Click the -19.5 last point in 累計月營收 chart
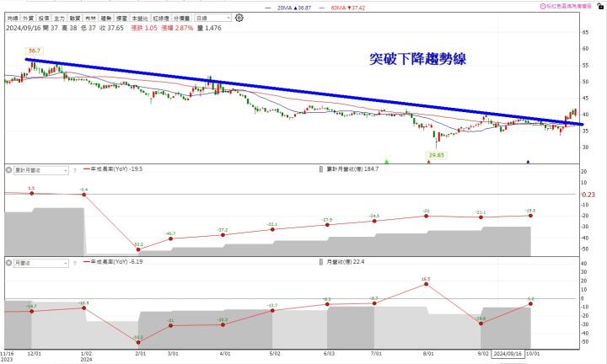The height and width of the screenshot is (364, 607). pyautogui.click(x=530, y=216)
